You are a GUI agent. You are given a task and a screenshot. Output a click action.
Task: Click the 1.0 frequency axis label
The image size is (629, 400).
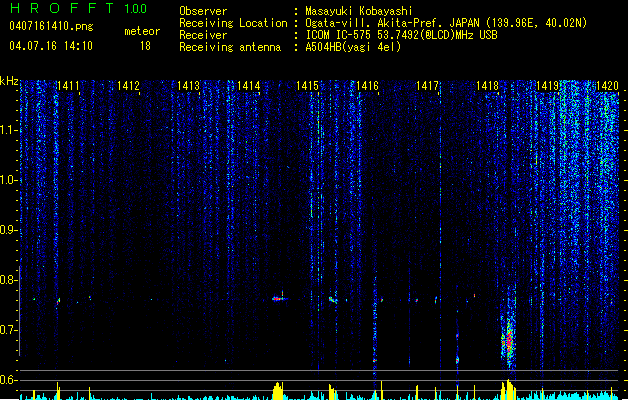tap(8, 180)
